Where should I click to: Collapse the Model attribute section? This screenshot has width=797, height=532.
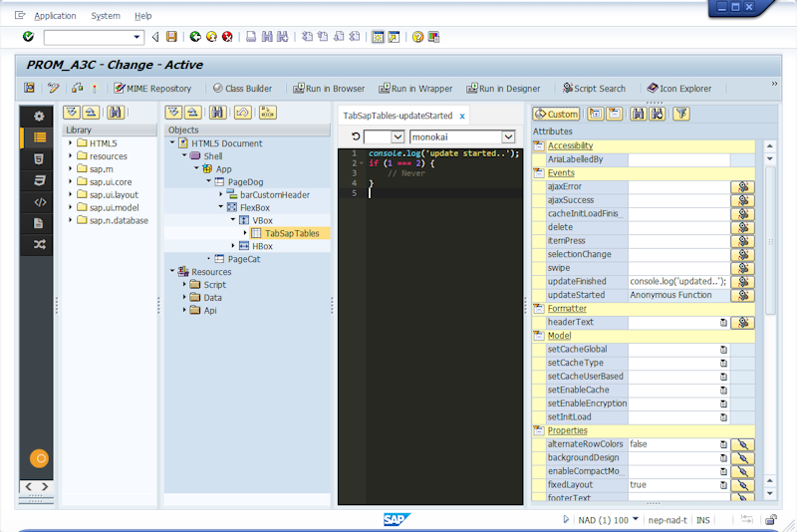538,336
